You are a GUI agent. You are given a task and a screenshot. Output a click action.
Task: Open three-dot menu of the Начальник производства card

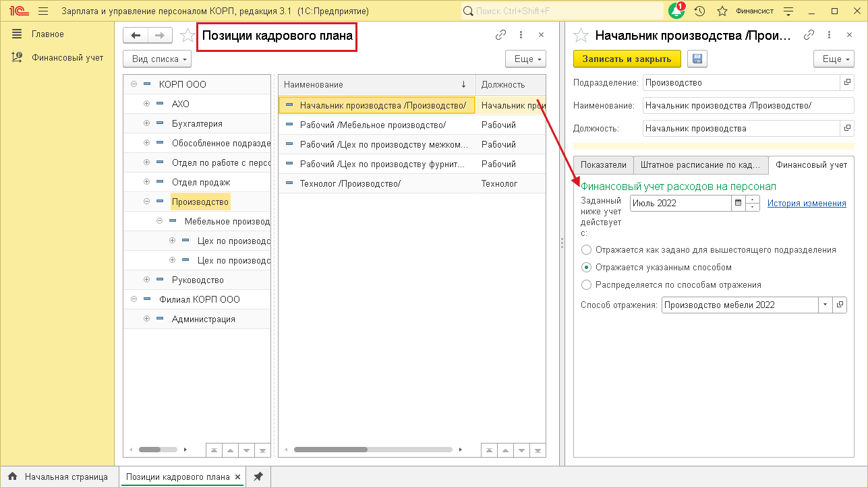coord(829,35)
